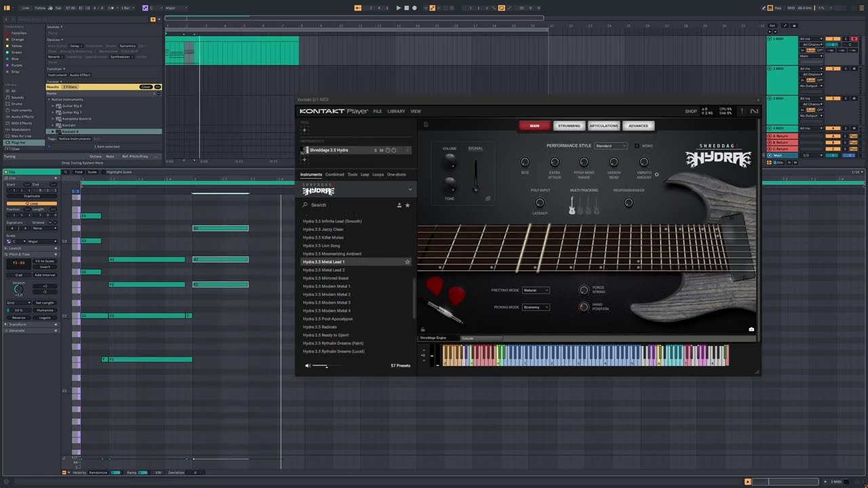Viewport: 868px width, 488px height.
Task: Arm the arrangement Record button
Action: click(414, 7)
